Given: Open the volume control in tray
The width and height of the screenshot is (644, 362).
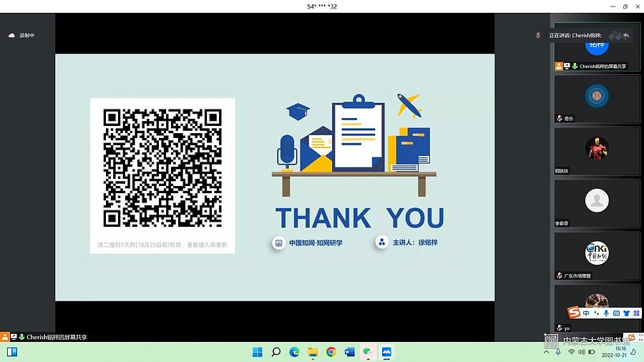Looking at the screenshot, I should (582, 352).
